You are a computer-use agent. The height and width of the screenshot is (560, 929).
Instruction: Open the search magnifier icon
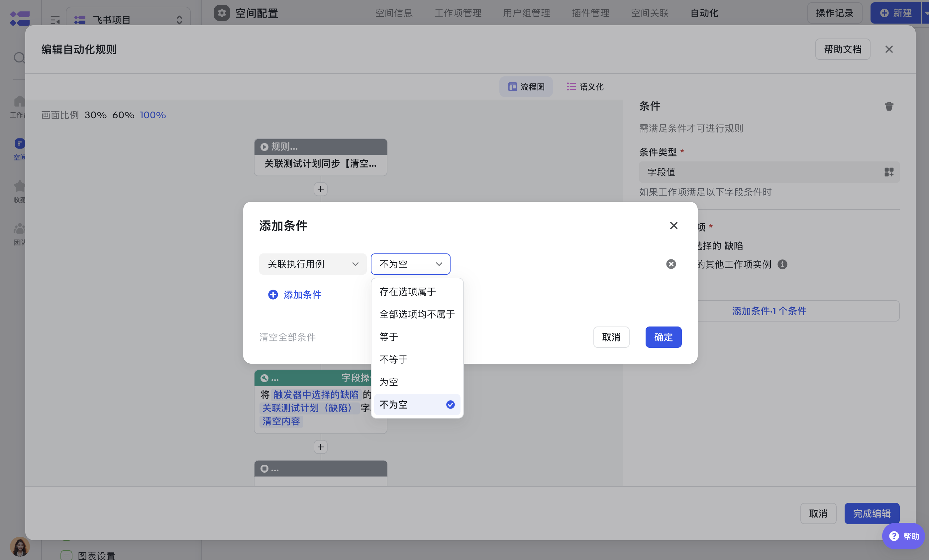point(19,58)
